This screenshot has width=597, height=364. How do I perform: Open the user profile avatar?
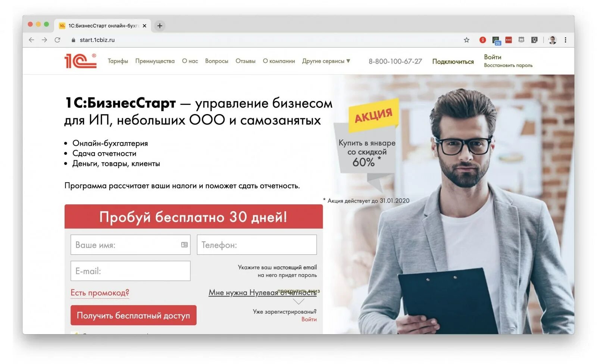(553, 40)
